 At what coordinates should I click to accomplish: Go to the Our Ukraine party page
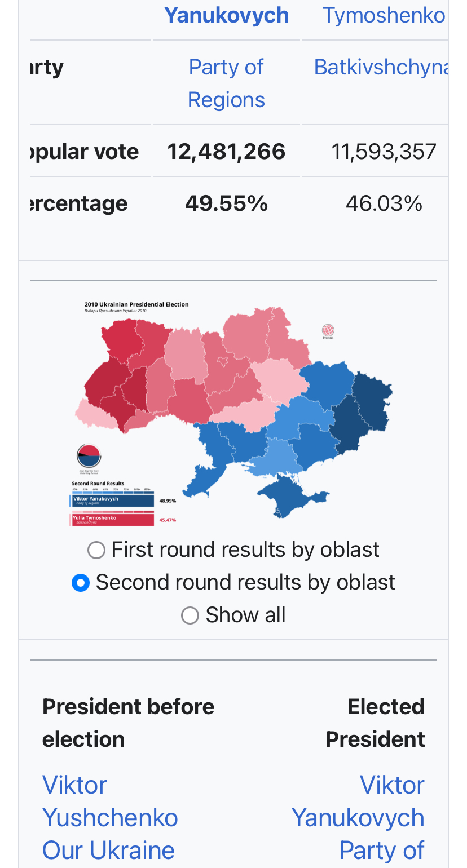point(108,851)
